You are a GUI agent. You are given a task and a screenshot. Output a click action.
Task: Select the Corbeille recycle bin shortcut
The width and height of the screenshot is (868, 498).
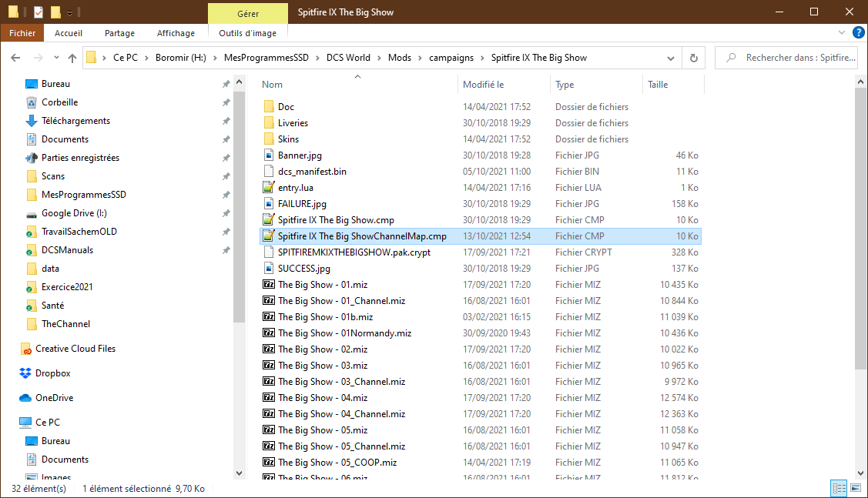click(x=59, y=102)
